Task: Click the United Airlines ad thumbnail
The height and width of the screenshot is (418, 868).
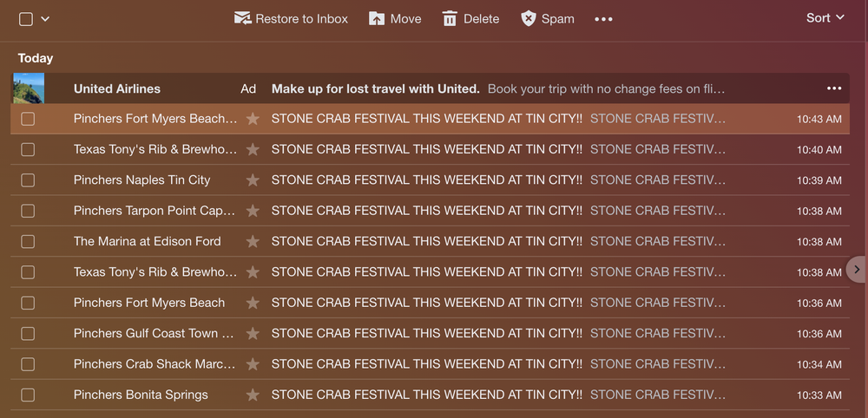Action: (29, 88)
